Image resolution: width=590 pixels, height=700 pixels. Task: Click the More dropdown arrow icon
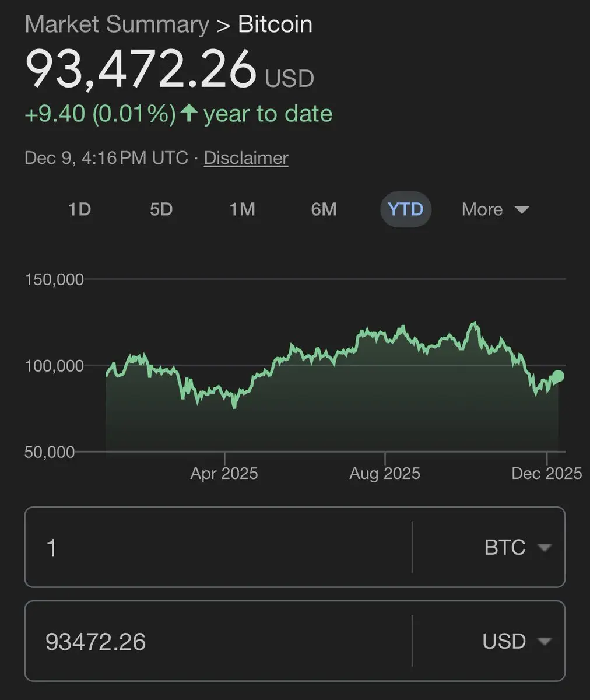(x=522, y=210)
